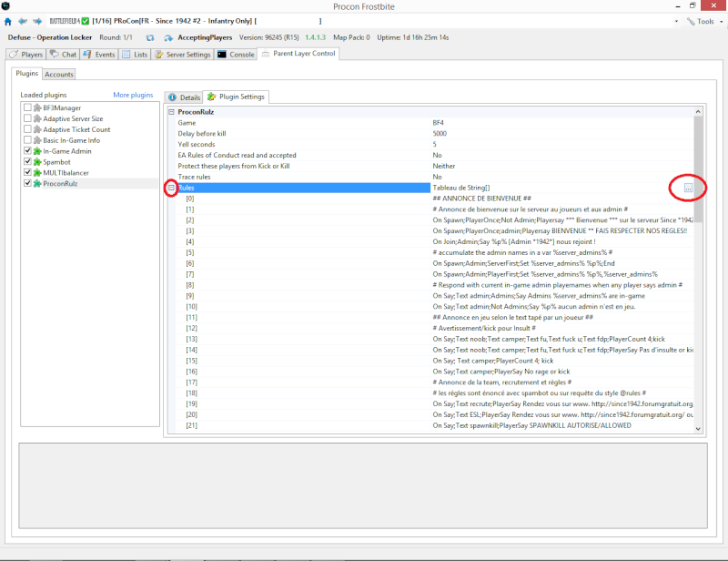Image resolution: width=728 pixels, height=561 pixels.
Task: Disable the ProconRulz plugin checkbox
Action: point(27,183)
